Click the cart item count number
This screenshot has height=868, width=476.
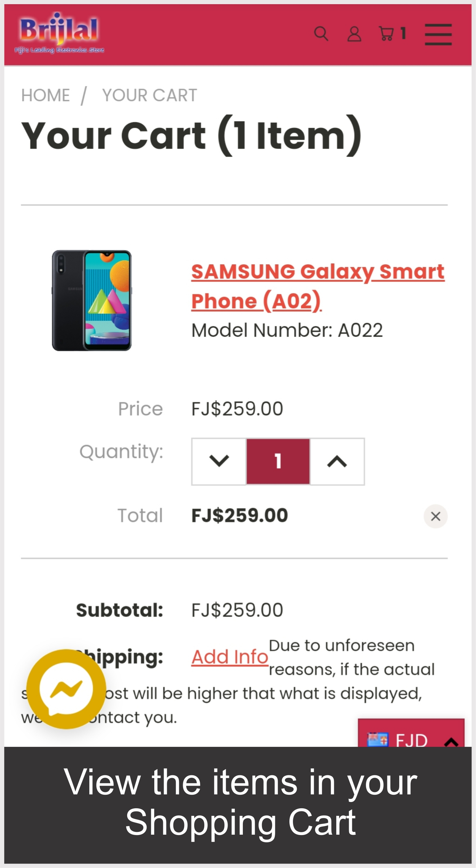point(403,34)
